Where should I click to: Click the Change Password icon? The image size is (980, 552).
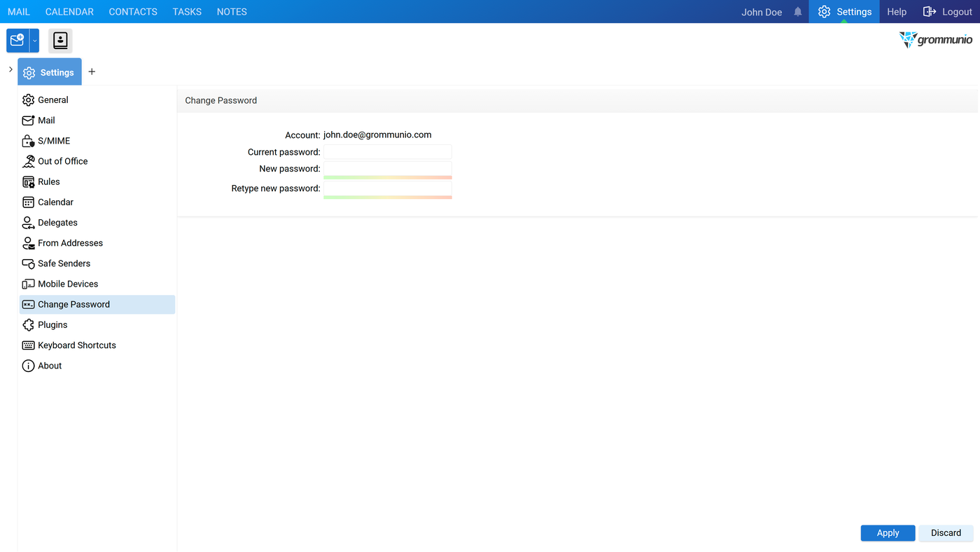pyautogui.click(x=28, y=304)
